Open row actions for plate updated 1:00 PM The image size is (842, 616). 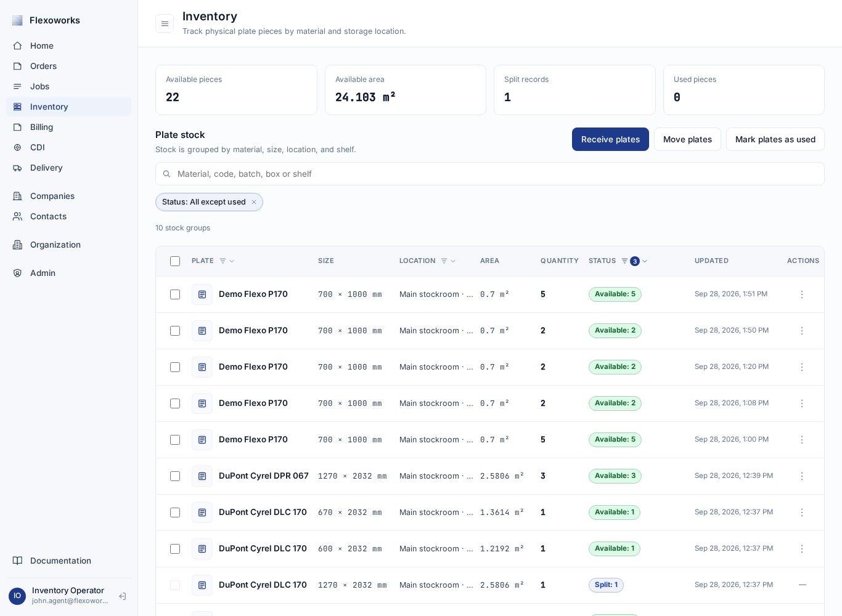802,440
